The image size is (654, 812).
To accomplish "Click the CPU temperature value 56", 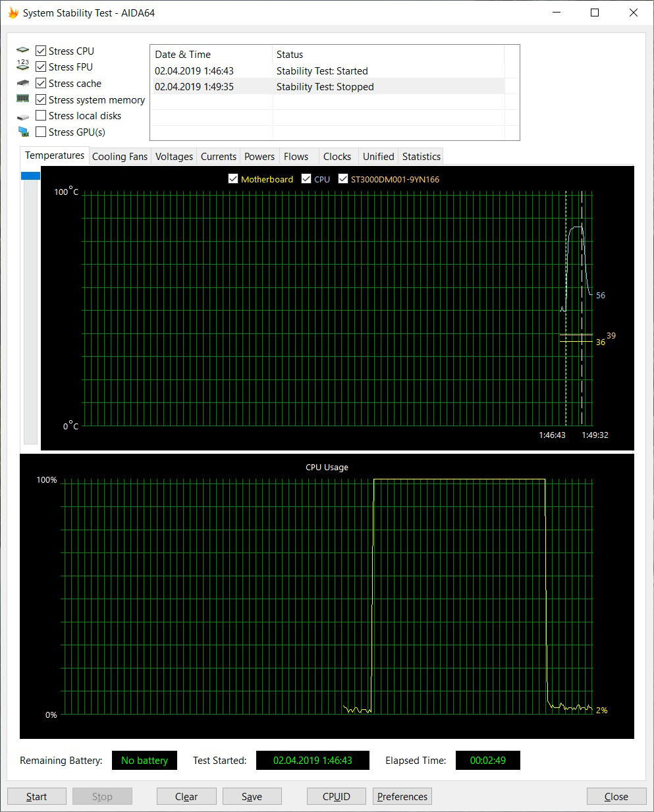I will coord(601,295).
